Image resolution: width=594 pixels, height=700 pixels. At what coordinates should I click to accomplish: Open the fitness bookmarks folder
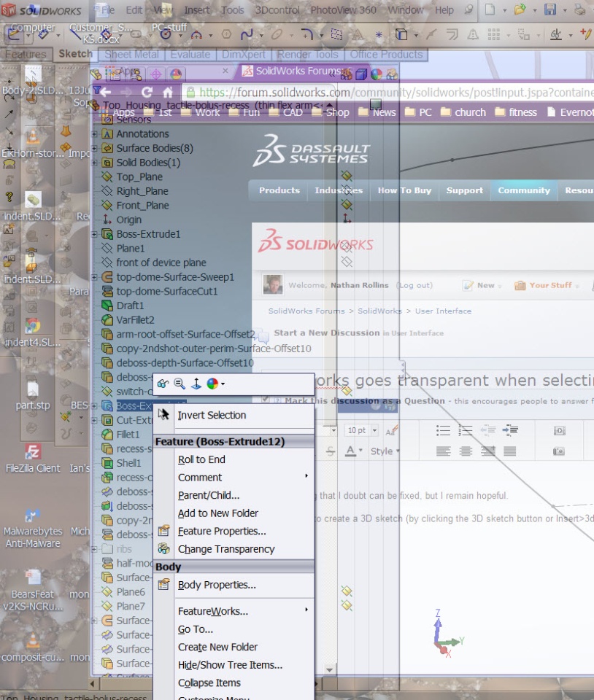pos(516,112)
